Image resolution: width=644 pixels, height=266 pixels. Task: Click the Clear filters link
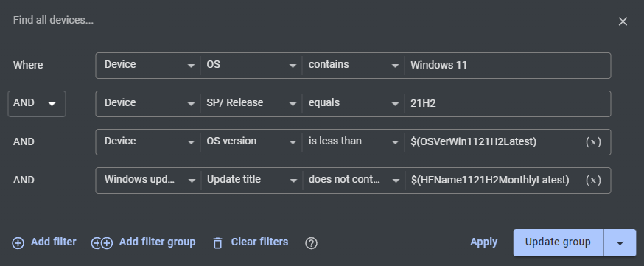pos(259,242)
